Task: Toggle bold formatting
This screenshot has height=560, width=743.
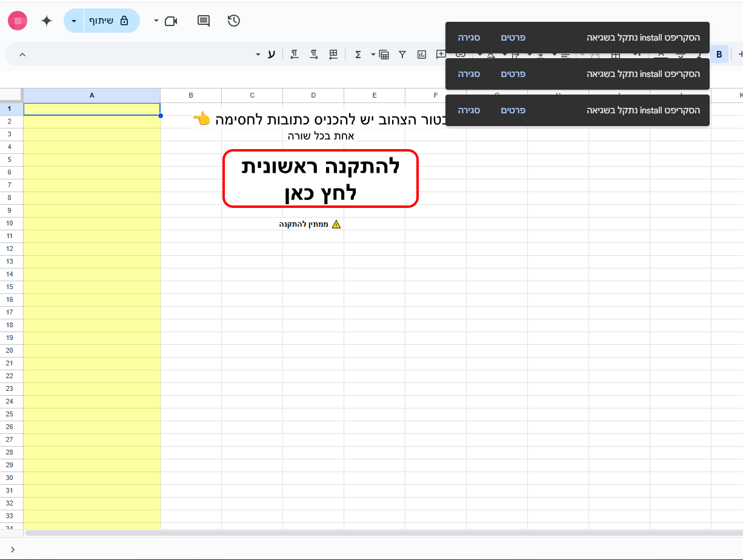Action: click(x=719, y=55)
